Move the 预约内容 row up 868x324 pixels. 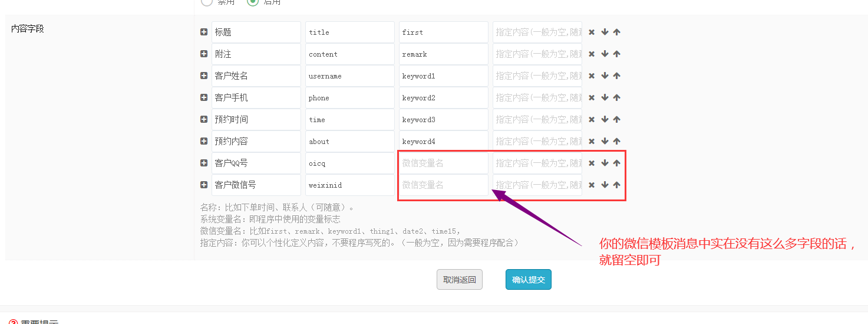[616, 142]
